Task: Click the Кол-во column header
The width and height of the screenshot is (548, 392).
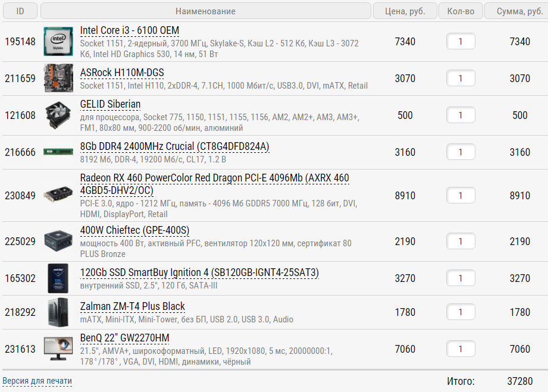Action: 461,11
